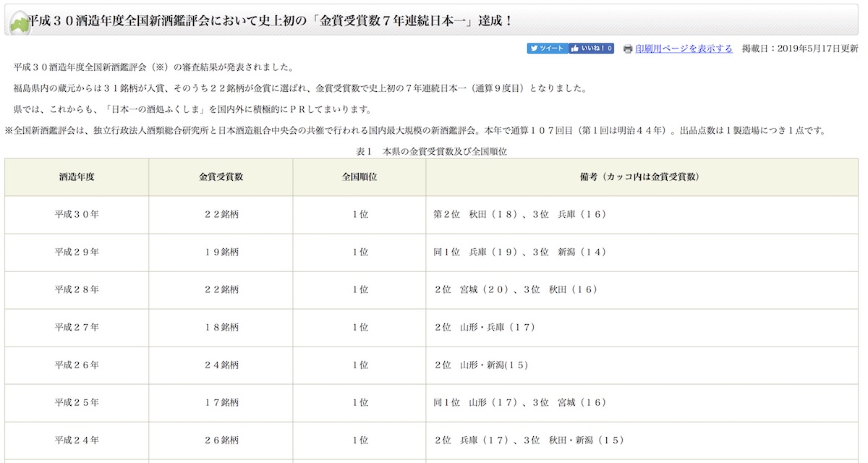
Task: Select the 備考（カッコ内は金賞受賞数） column header
Action: (642, 177)
